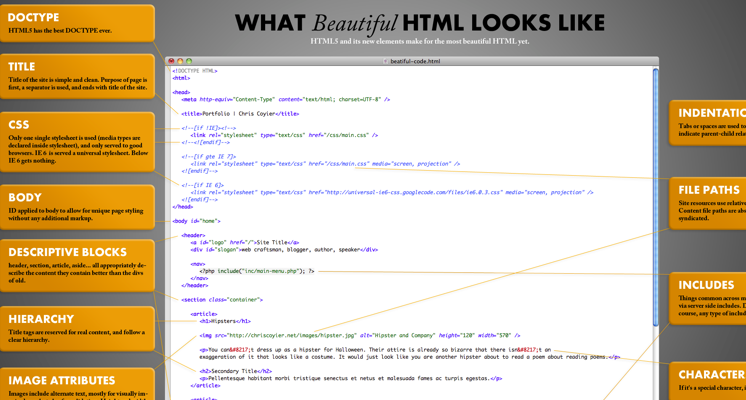Select the HIERARCHY callout card
The height and width of the screenshot is (400, 746).
coord(77,329)
